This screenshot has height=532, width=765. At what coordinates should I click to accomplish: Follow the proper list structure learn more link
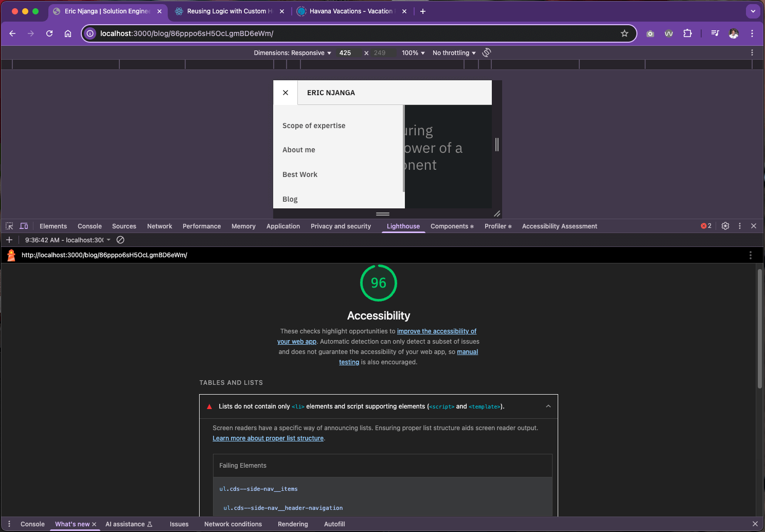(268, 438)
